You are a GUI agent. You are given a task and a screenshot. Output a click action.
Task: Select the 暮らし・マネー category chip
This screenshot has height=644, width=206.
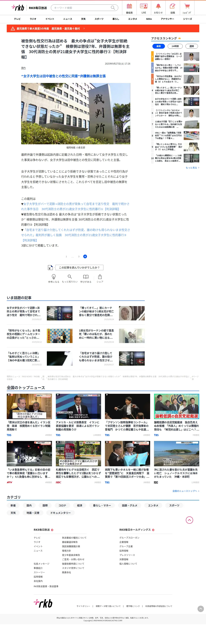tap(102, 505)
